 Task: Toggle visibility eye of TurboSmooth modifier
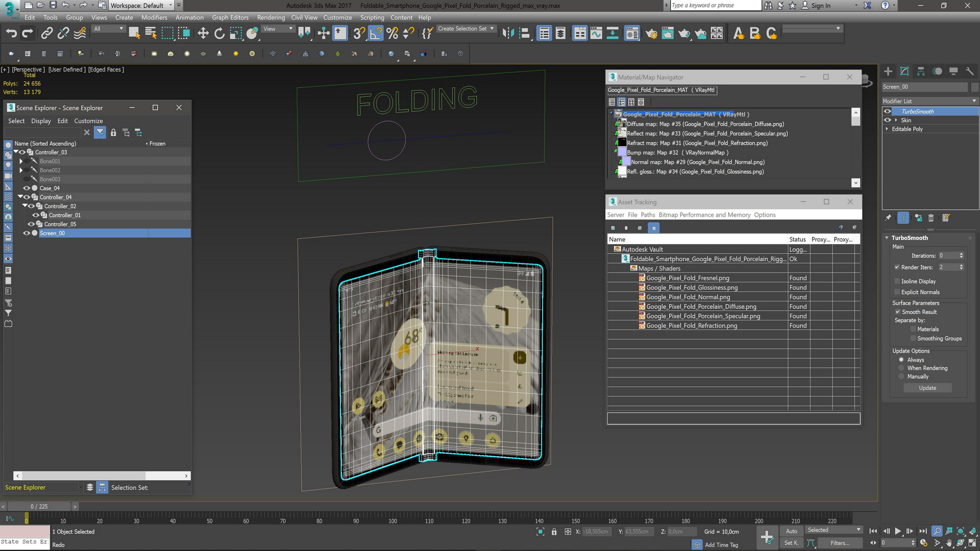click(888, 112)
